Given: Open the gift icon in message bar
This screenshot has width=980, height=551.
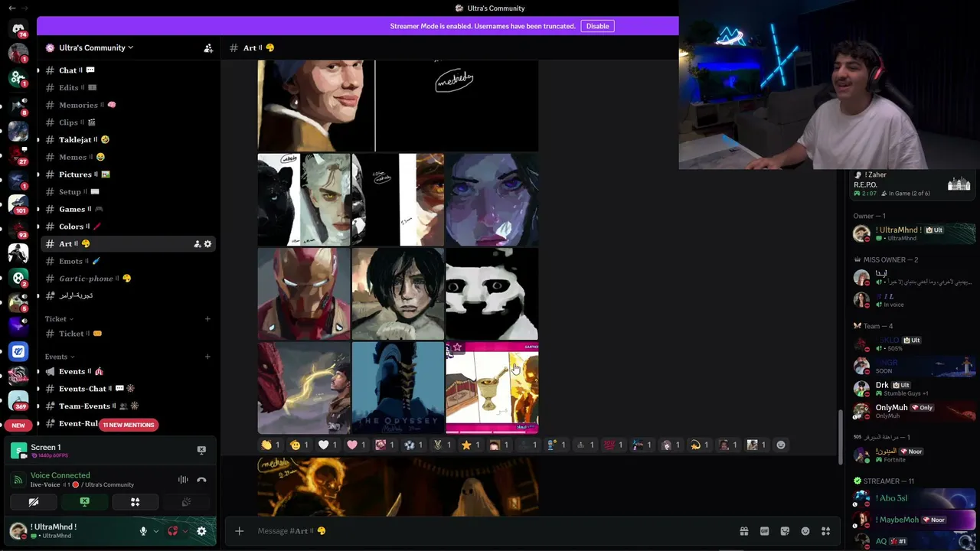Looking at the screenshot, I should pyautogui.click(x=743, y=531).
